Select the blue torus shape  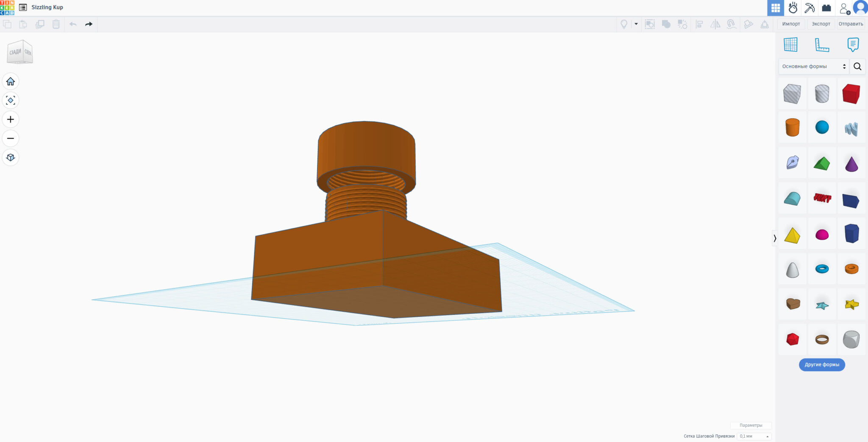tap(822, 269)
